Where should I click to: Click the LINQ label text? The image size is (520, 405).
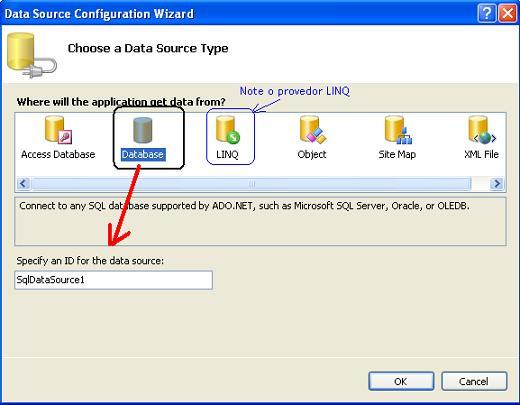coord(227,155)
